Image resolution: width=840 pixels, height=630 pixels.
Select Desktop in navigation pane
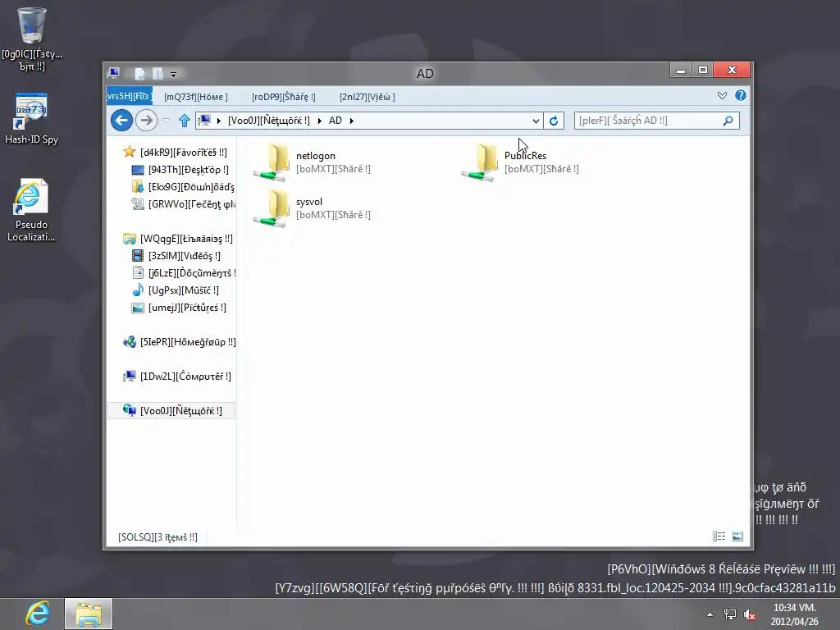pyautogui.click(x=180, y=170)
